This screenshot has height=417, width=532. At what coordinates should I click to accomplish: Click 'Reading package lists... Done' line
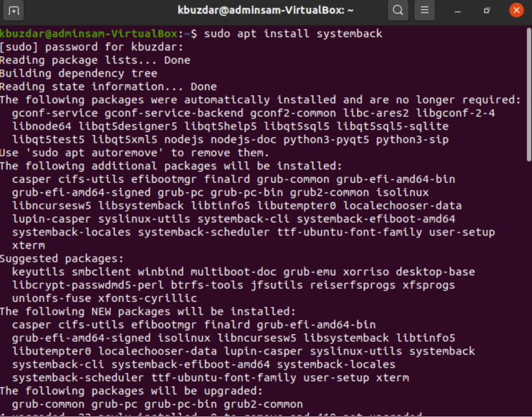tap(95, 60)
